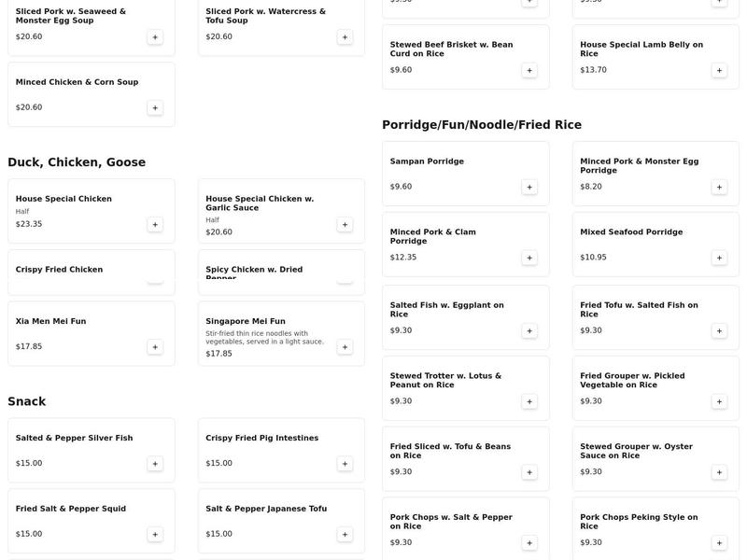747x560 pixels.
Task: Add Salted Fish w. Eggplant on Rice
Action: [529, 331]
